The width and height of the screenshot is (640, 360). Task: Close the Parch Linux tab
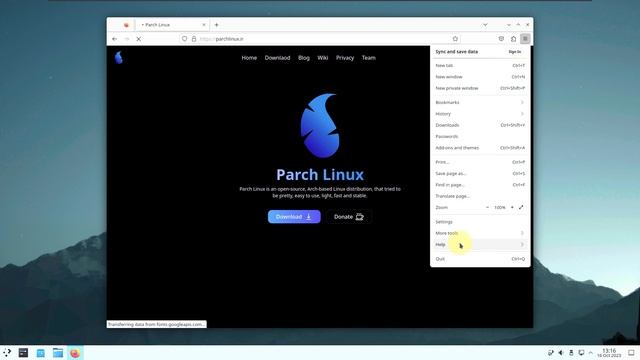pyautogui.click(x=204, y=25)
